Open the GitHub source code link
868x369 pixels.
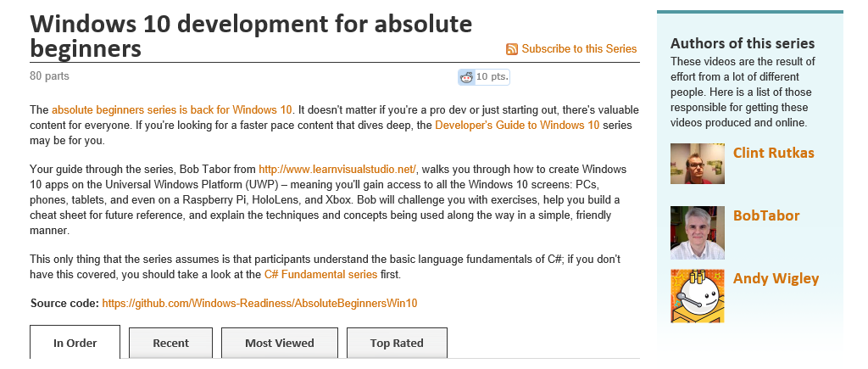pyautogui.click(x=260, y=303)
